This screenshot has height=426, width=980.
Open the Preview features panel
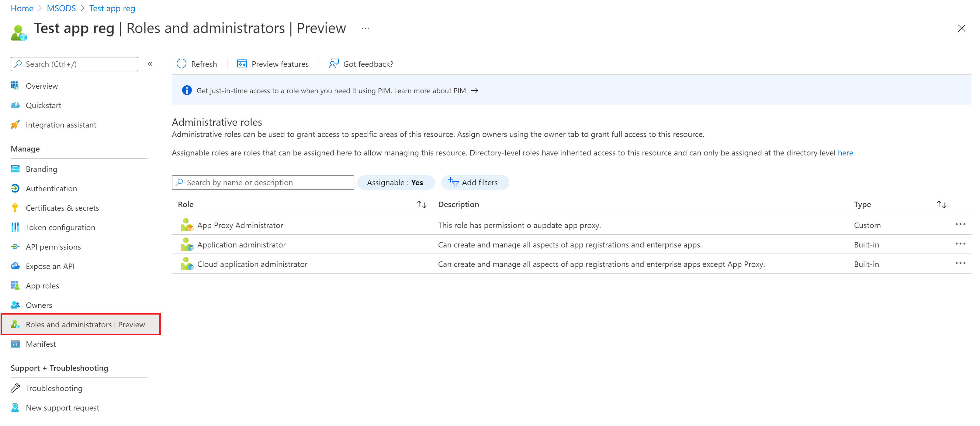(x=273, y=64)
